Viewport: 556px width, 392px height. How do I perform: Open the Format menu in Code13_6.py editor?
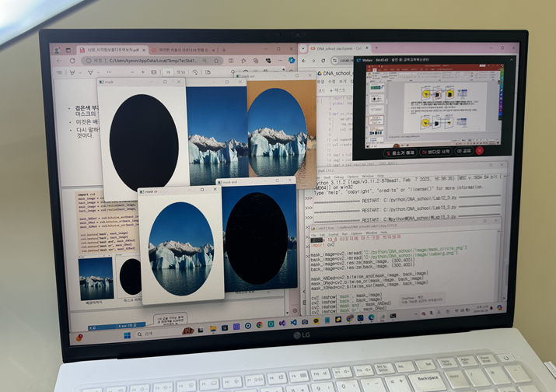[x=333, y=234]
